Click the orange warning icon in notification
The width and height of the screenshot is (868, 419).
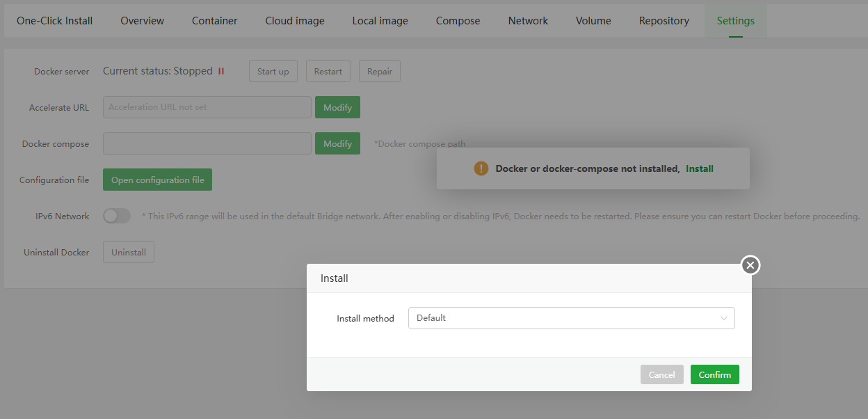point(481,168)
